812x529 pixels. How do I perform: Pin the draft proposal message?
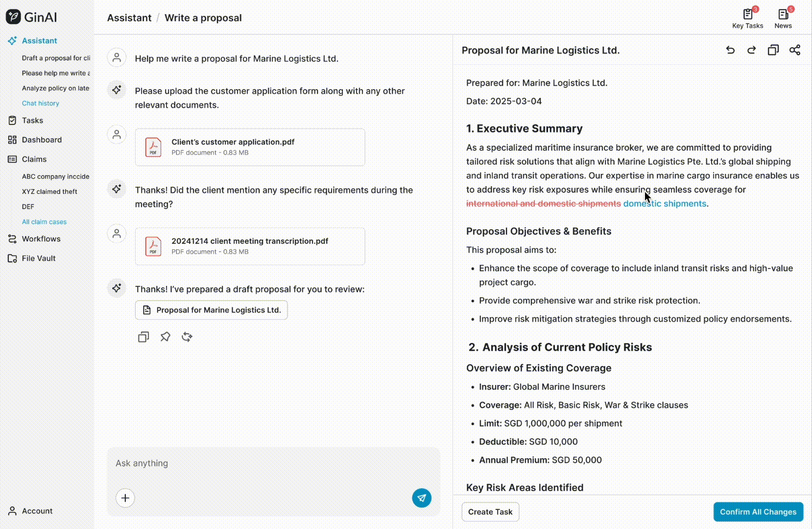coord(165,337)
